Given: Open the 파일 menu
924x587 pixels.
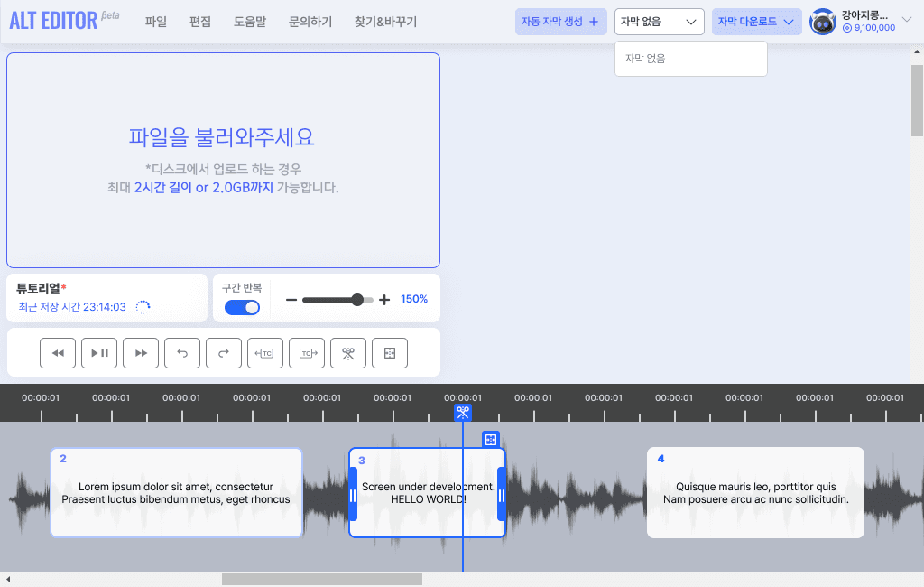Looking at the screenshot, I should tap(154, 21).
